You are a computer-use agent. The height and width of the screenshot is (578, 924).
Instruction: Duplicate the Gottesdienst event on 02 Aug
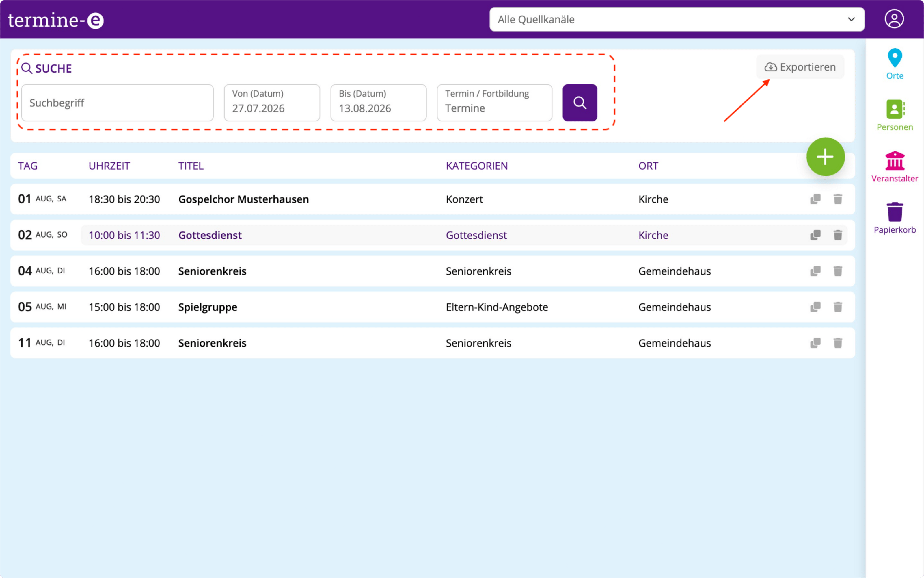click(x=815, y=235)
